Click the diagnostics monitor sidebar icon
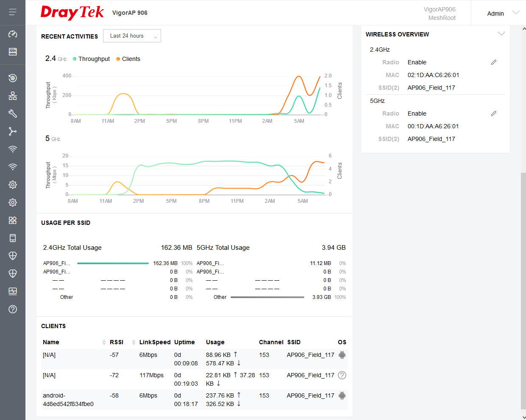 [13, 291]
